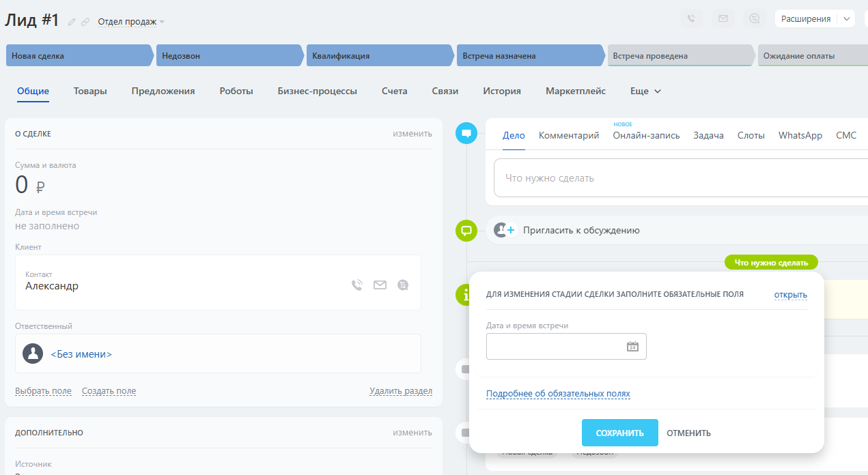The width and height of the screenshot is (868, 475).
Task: Select the Онлайн-запись timeline tab
Action: coord(647,135)
